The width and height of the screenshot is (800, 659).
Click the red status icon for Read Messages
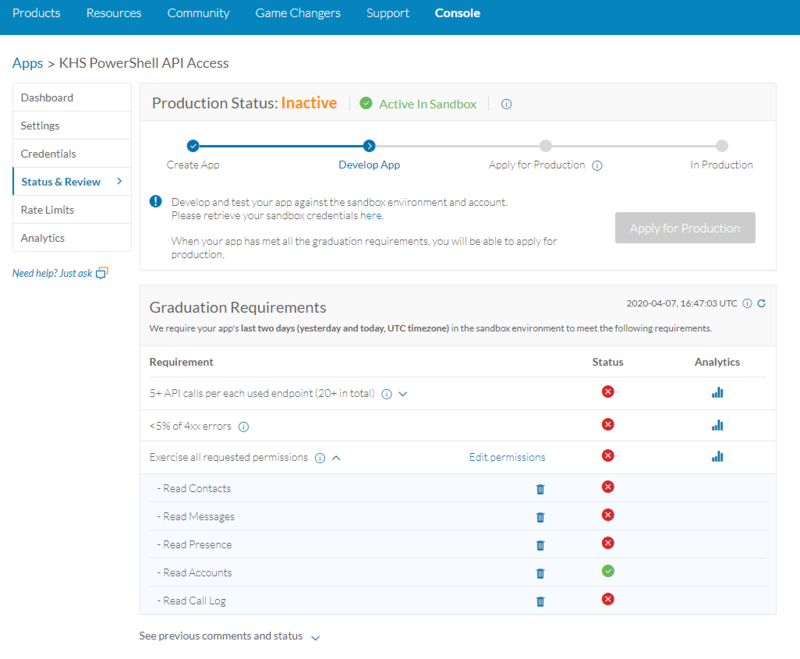[x=607, y=516]
